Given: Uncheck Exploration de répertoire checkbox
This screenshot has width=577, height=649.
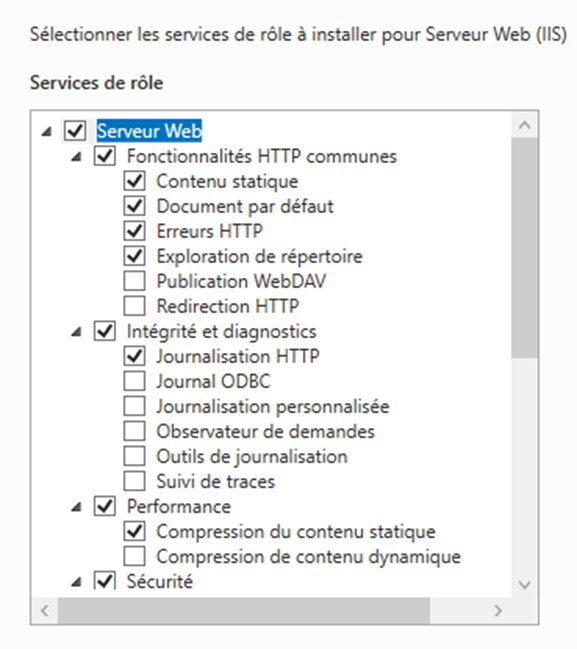Looking at the screenshot, I should point(135,256).
